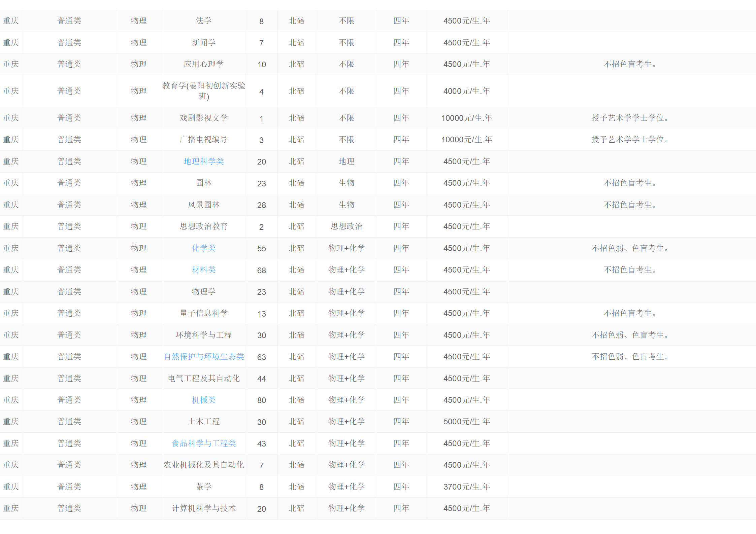The height and width of the screenshot is (534, 756).
Task: Open the 地理科学类 major link
Action: (x=203, y=162)
